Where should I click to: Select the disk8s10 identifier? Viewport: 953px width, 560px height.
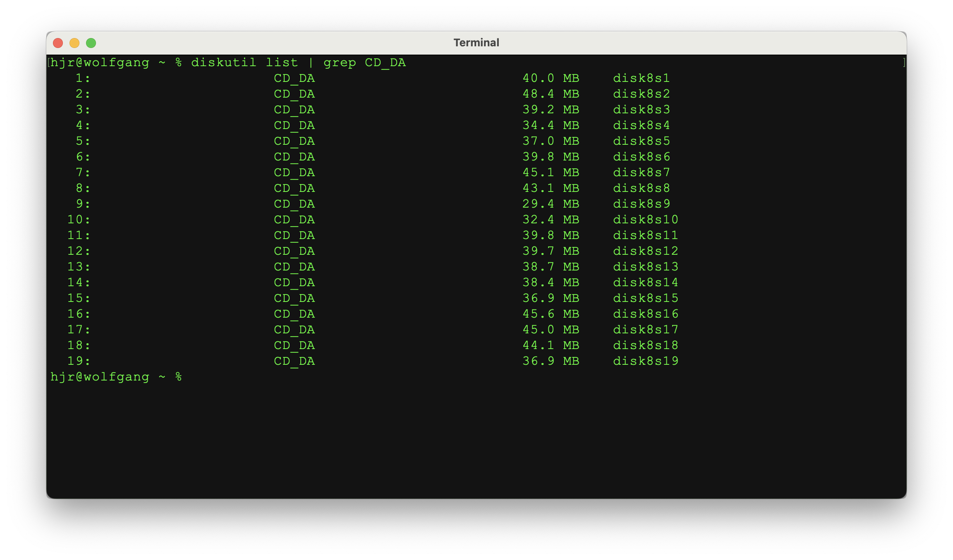point(645,219)
